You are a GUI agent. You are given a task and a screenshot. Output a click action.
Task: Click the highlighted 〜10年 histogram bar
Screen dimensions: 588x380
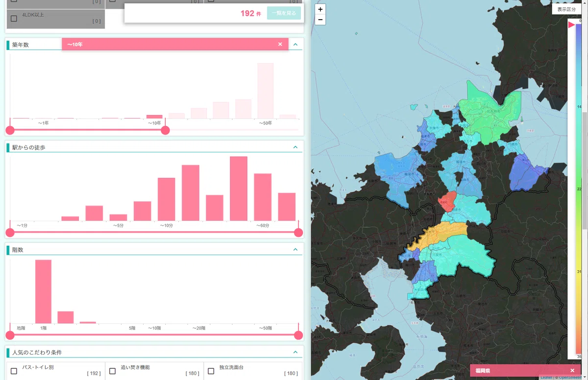pyautogui.click(x=154, y=117)
